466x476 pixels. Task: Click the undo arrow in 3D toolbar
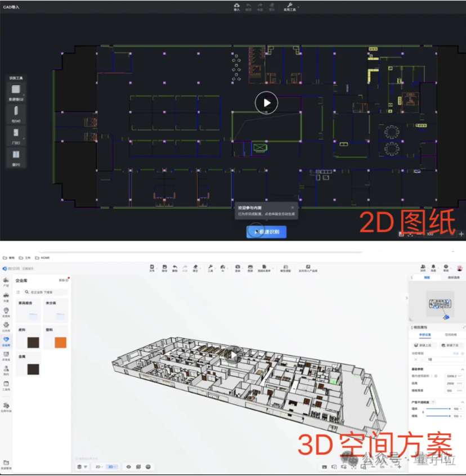[x=175, y=267]
